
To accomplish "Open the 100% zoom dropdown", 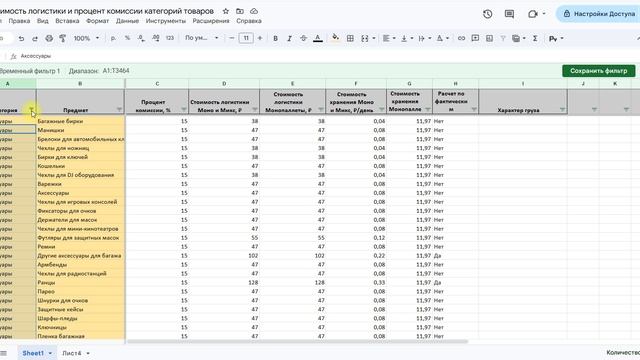I will (x=86, y=38).
